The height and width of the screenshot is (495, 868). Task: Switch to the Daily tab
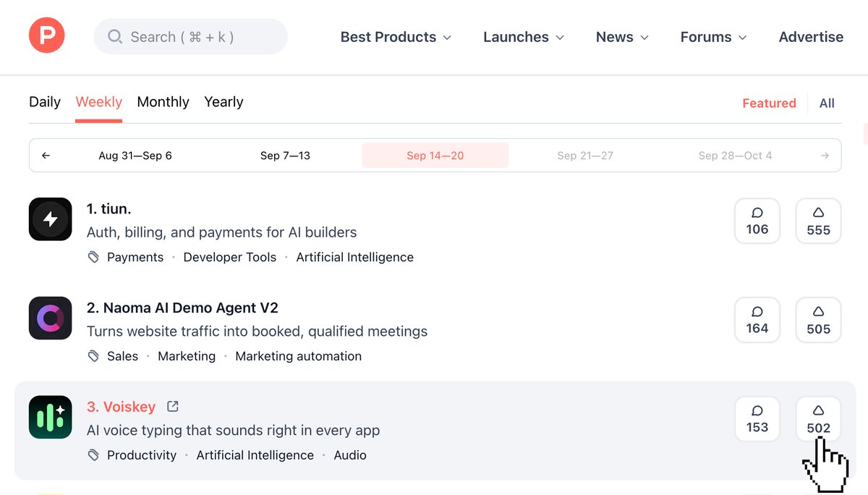point(45,102)
